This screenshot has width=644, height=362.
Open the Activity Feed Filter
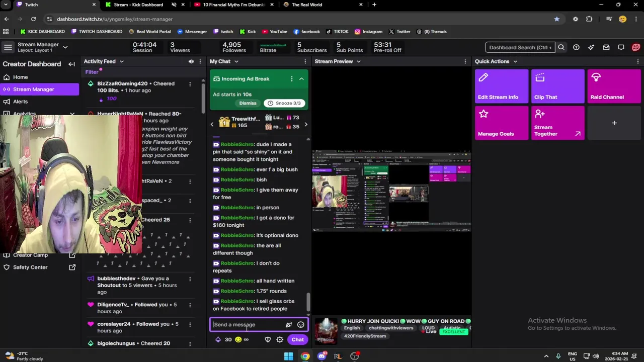[92, 72]
